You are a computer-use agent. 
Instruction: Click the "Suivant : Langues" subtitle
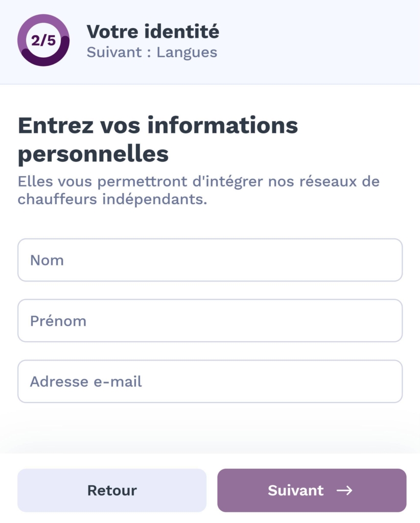[x=152, y=52]
